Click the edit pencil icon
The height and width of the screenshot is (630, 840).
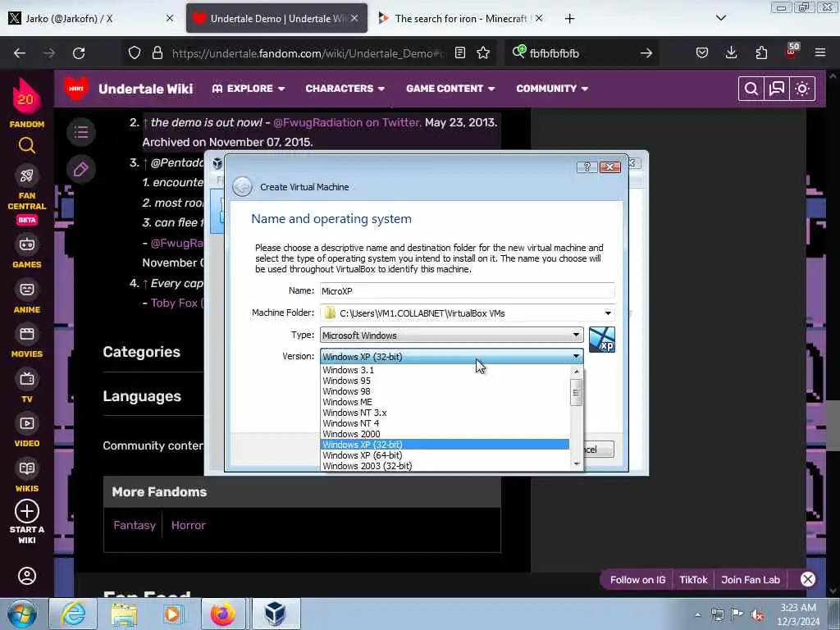[x=81, y=170]
